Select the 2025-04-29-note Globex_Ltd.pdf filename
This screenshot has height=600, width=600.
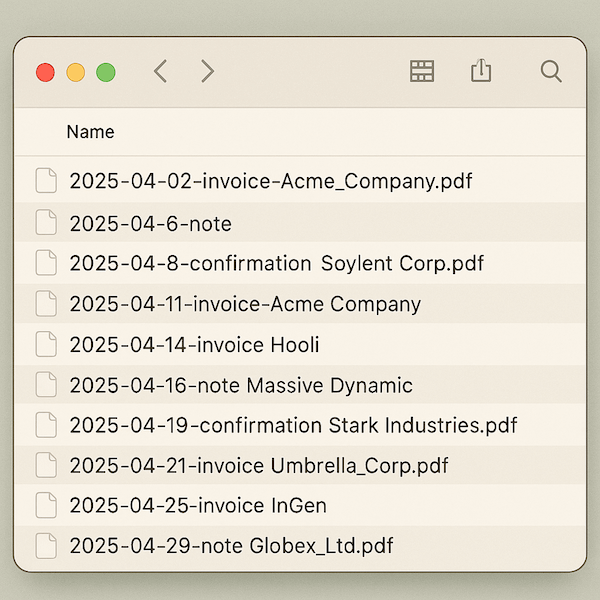pyautogui.click(x=231, y=546)
